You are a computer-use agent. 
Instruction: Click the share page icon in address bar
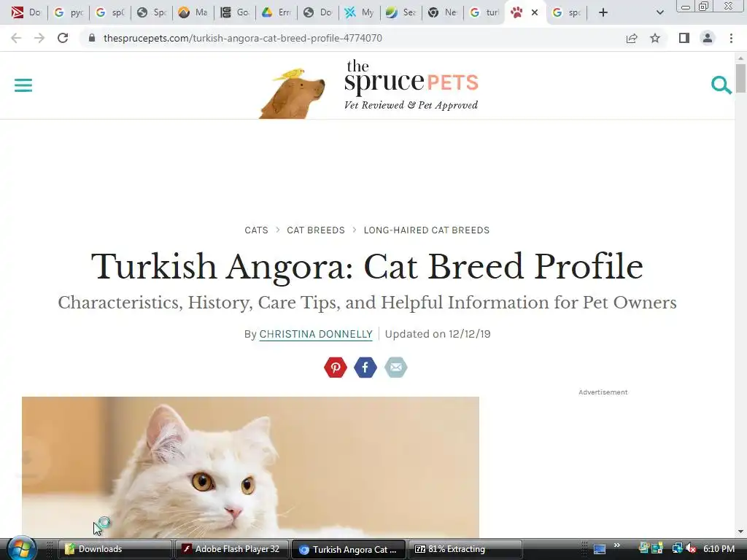632,38
